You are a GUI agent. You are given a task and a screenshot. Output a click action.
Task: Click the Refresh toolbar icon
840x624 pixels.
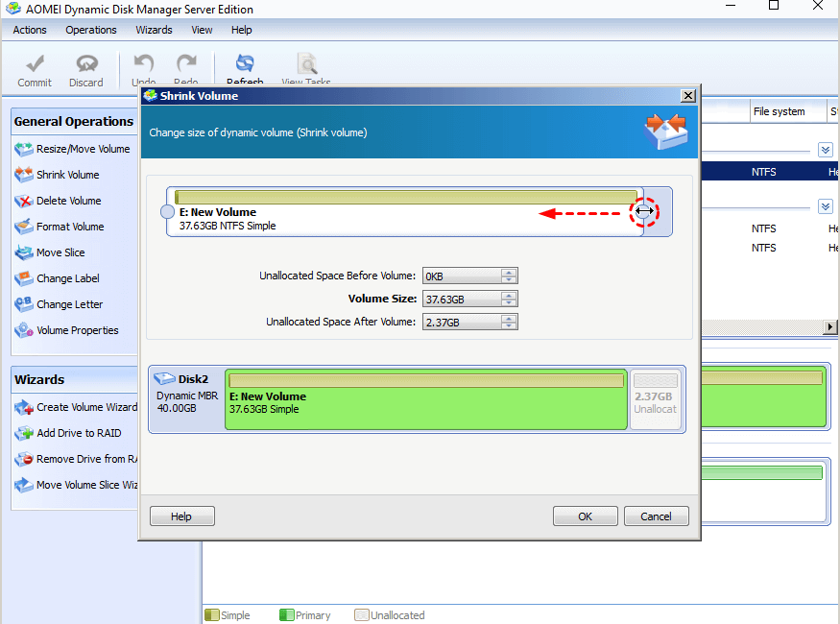[x=245, y=63]
